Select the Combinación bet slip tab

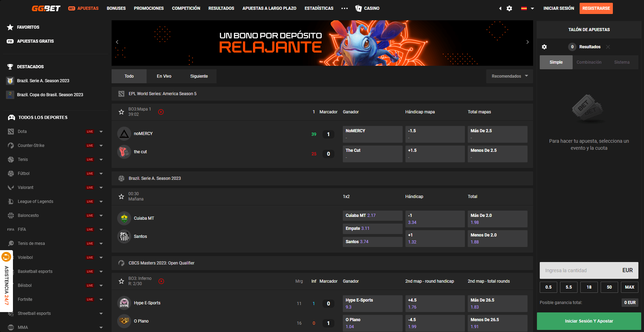click(x=589, y=62)
